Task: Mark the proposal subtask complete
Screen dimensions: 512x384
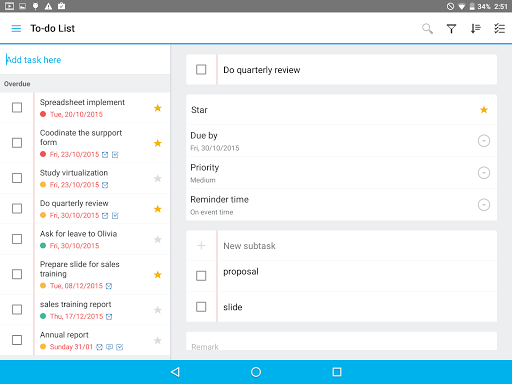Action: (x=201, y=276)
